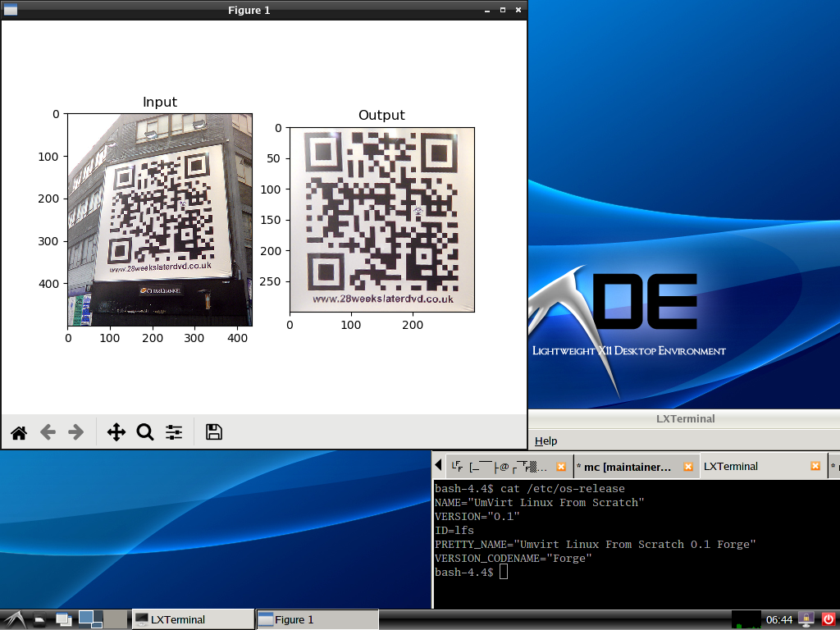840x630 pixels.
Task: Switch to the mc [maintainer terminal tab
Action: 623,466
